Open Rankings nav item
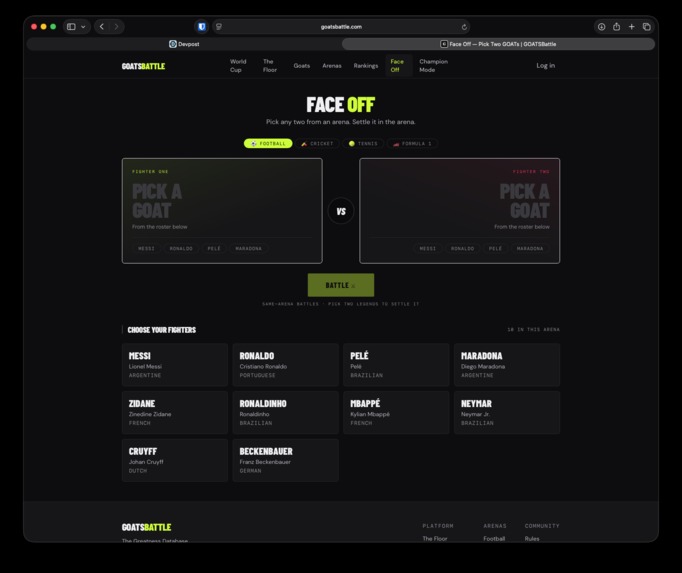Screen dimensions: 682x573 pos(366,66)
